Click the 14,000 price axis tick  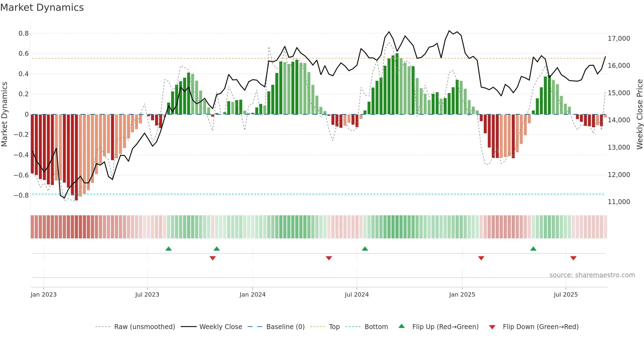[619, 120]
